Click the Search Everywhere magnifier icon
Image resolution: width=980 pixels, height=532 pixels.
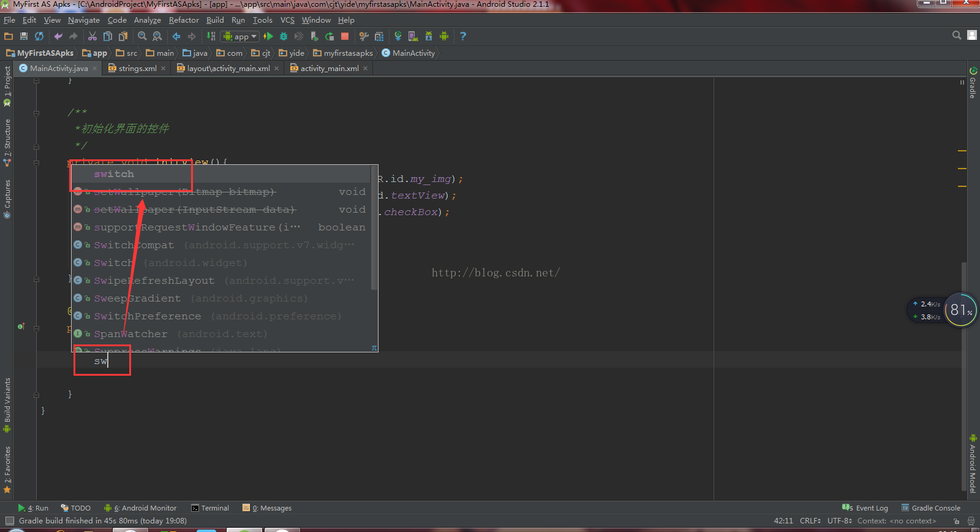click(x=957, y=36)
